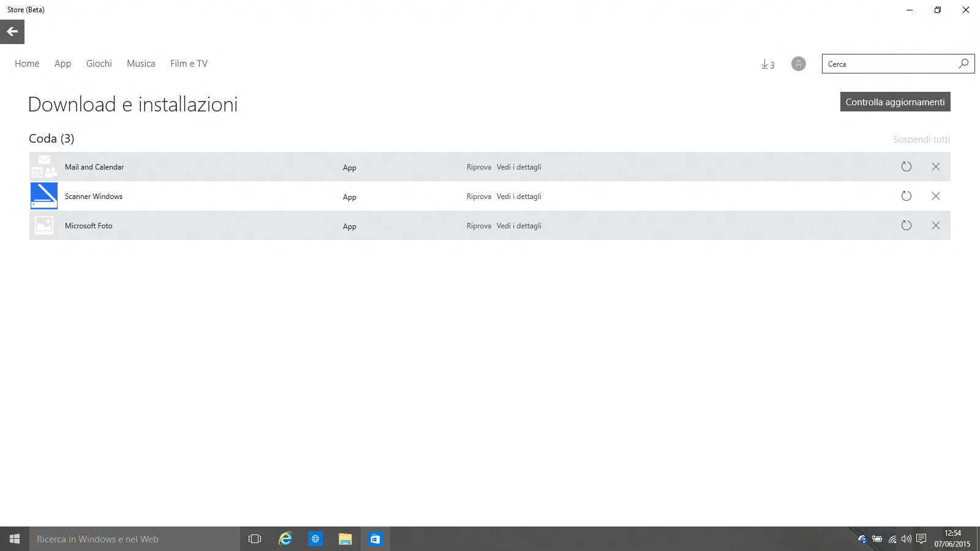Image resolution: width=980 pixels, height=551 pixels.
Task: Open the Scanner Windows app icon
Action: (44, 196)
